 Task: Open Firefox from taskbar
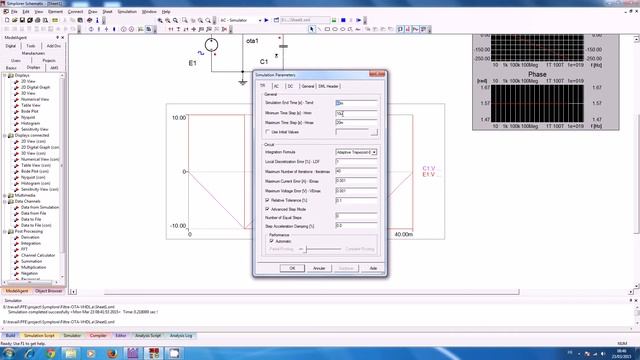click(x=112, y=353)
